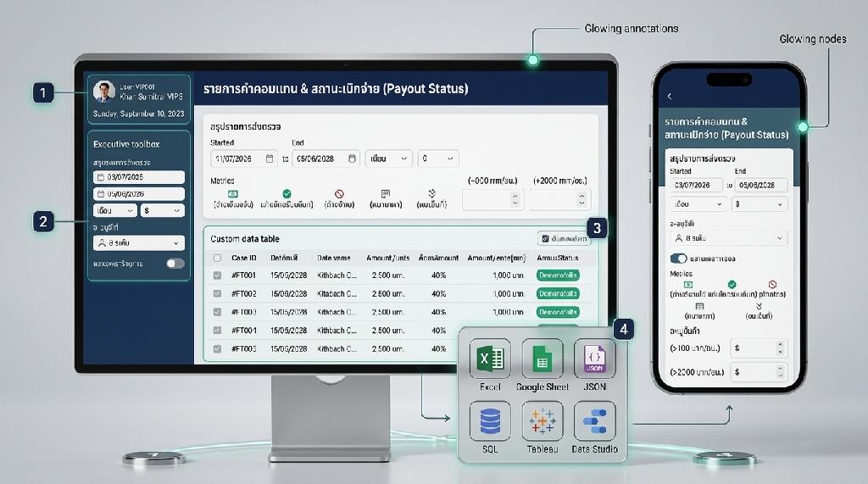868x484 pixels.
Task: Click the red prohibited metric icon on desktop
Action: tap(339, 194)
